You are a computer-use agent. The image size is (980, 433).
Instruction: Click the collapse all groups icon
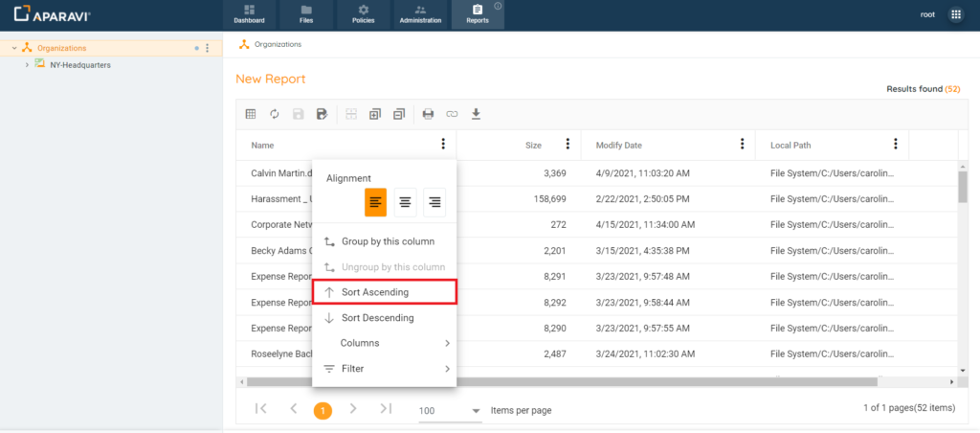point(399,114)
